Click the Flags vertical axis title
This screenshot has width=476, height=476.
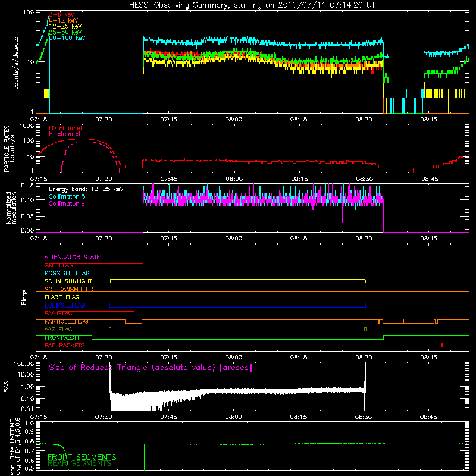click(x=24, y=297)
